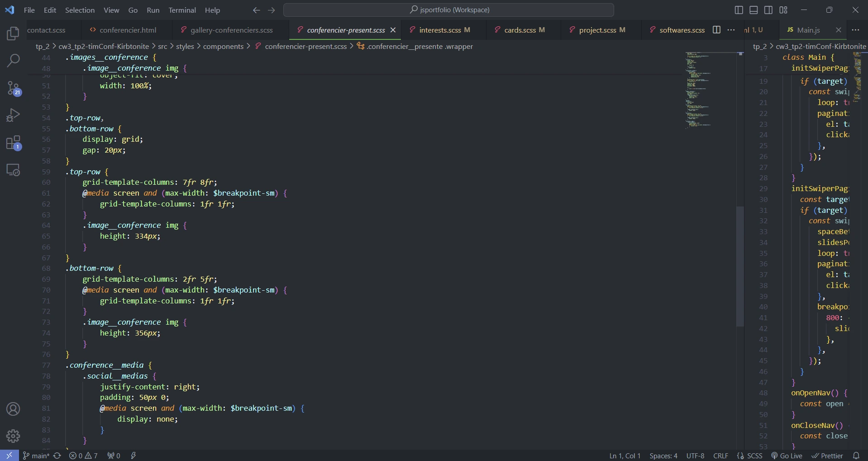Viewport: 868px width, 461px height.
Task: Open the File menu
Action: point(29,10)
